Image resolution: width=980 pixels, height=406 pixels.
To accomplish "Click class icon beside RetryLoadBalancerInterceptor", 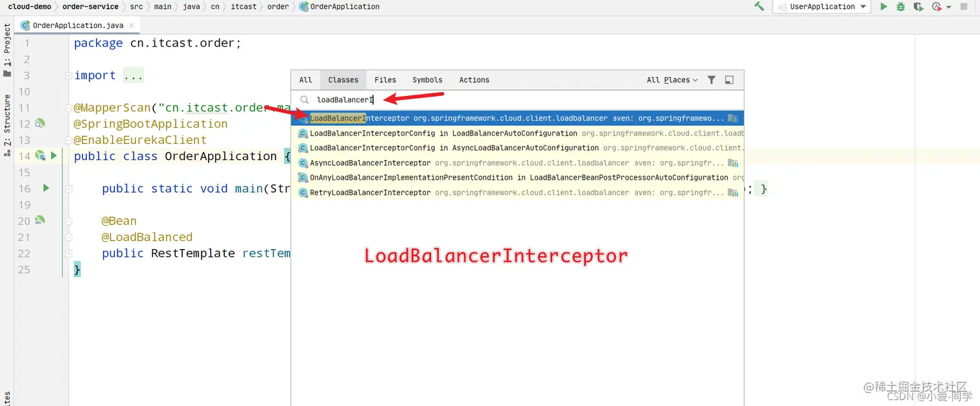I will point(302,193).
